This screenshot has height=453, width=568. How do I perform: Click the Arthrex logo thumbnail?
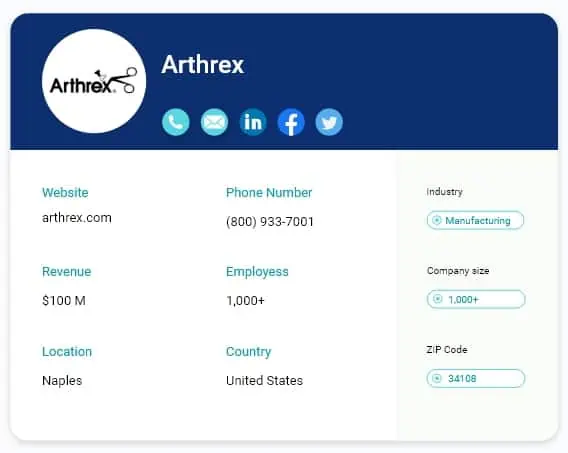[x=94, y=81]
